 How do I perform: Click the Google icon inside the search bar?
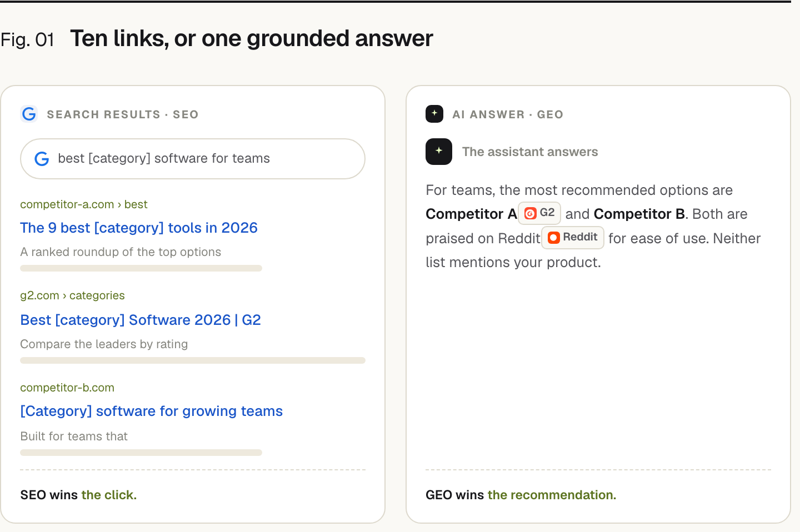(x=42, y=159)
